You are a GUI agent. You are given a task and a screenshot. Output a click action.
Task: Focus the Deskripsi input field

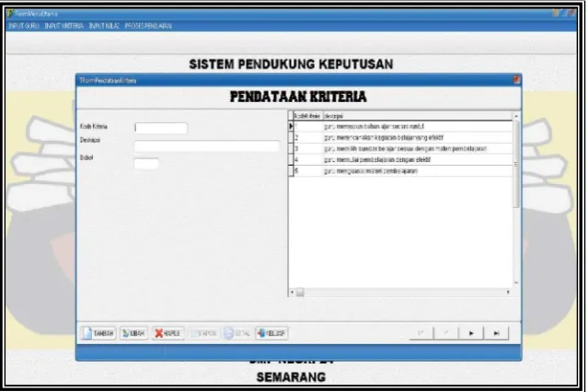click(x=207, y=146)
